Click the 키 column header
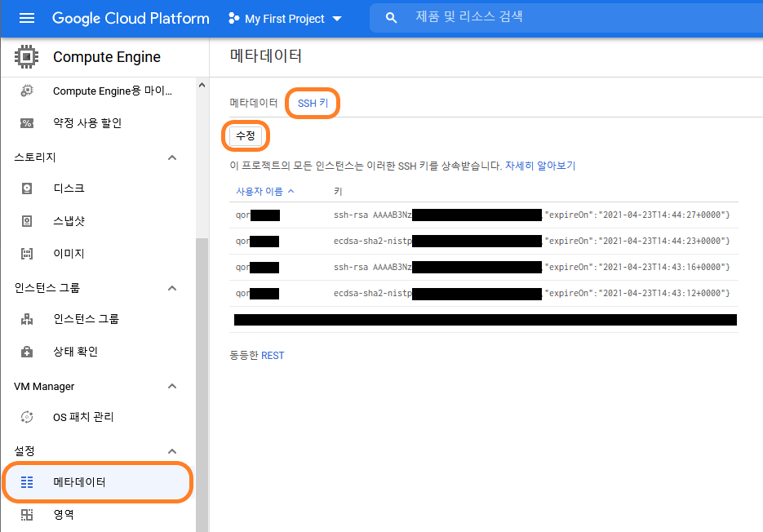Image resolution: width=763 pixels, height=532 pixels. click(x=338, y=192)
